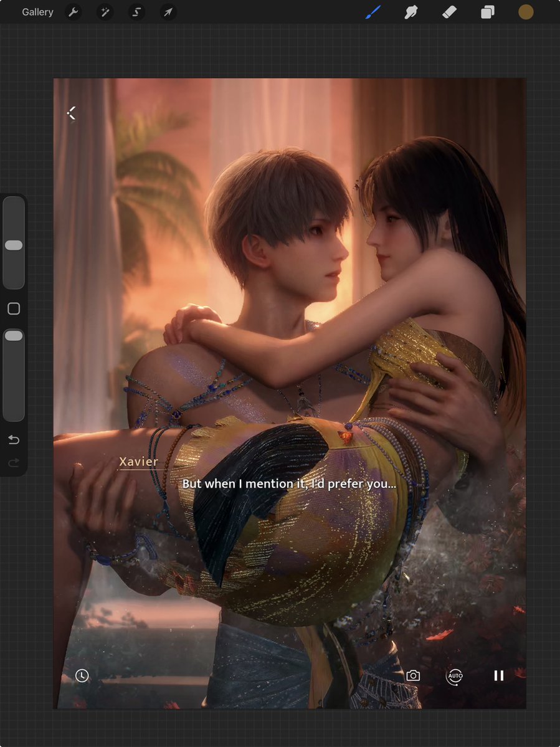560x747 pixels.
Task: Go back using the game's chevron arrow
Action: 72,113
